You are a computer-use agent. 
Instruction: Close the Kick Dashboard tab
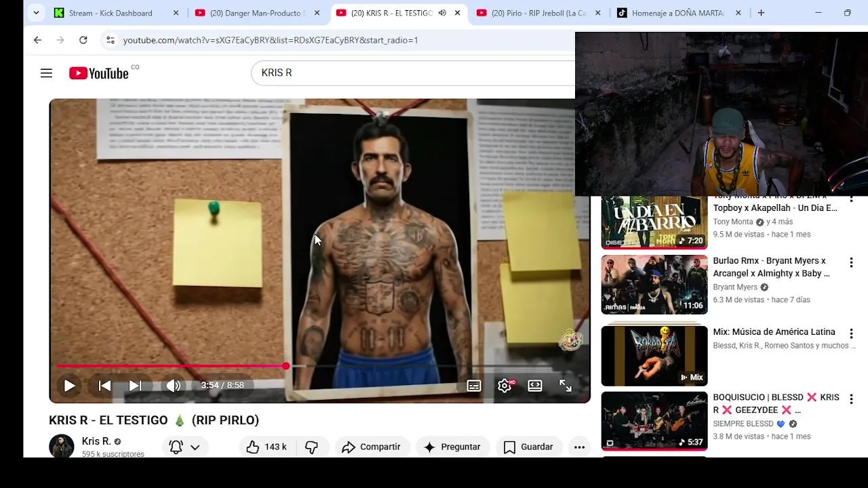[176, 13]
